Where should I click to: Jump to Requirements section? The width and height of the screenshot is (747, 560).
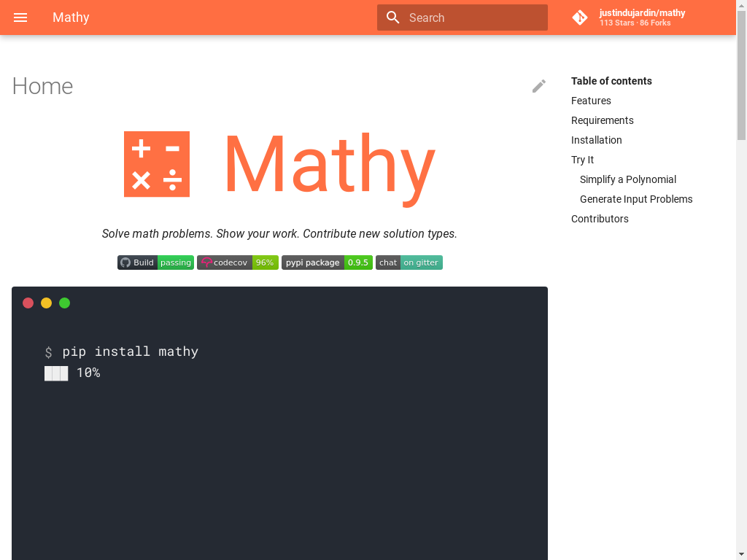(602, 120)
